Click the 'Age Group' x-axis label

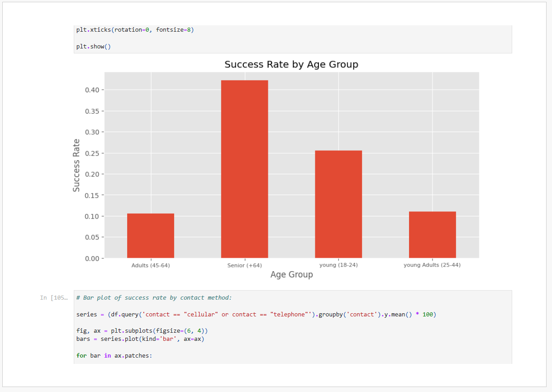click(x=291, y=275)
